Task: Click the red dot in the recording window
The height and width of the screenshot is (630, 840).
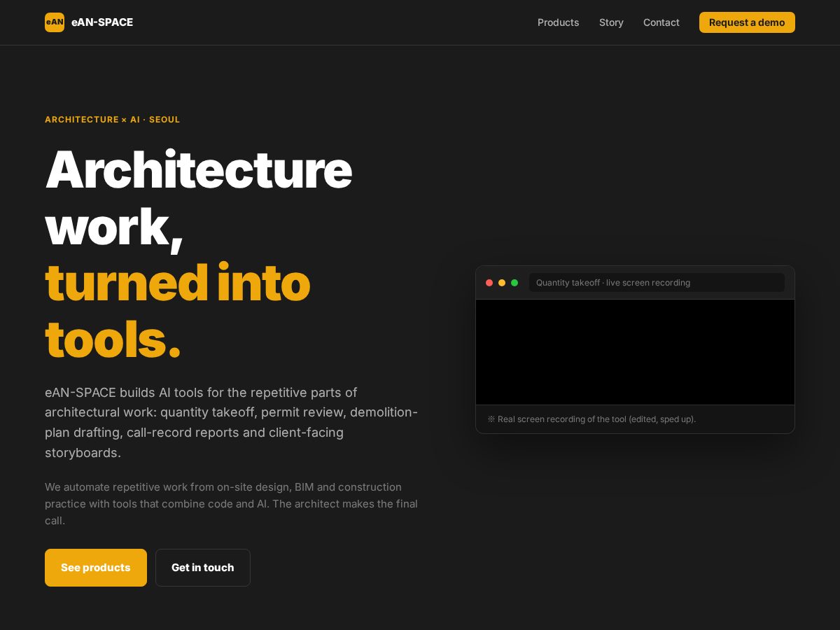Action: [489, 283]
